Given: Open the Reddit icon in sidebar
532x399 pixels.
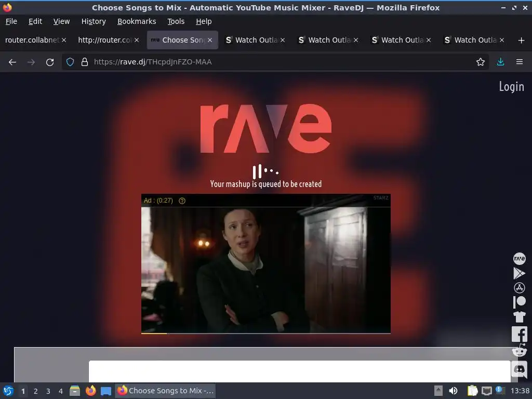Looking at the screenshot, I should click(519, 351).
